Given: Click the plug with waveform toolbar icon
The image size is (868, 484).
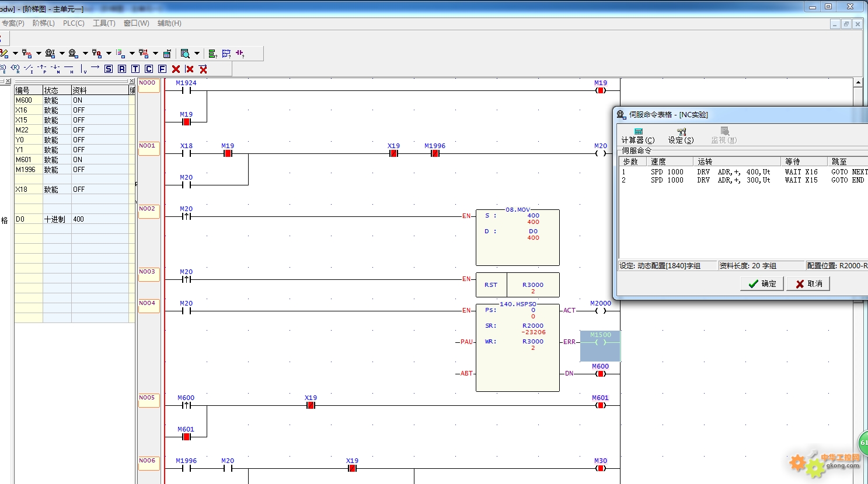Looking at the screenshot, I should pyautogui.click(x=27, y=54).
